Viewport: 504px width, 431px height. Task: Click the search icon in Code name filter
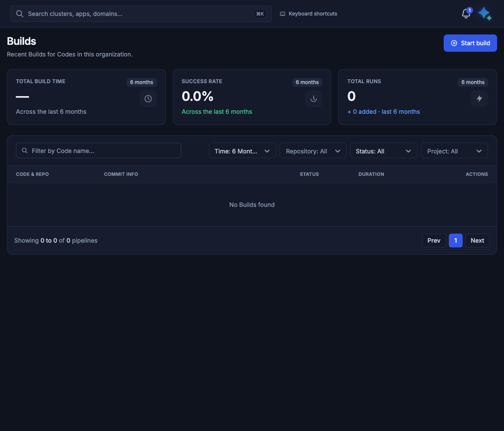pos(25,150)
